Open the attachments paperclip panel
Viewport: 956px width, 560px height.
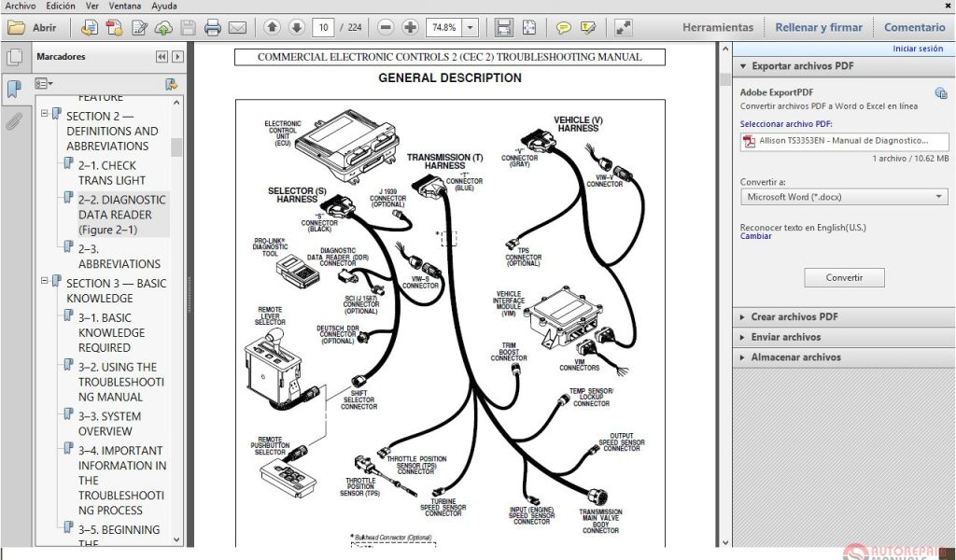14,121
